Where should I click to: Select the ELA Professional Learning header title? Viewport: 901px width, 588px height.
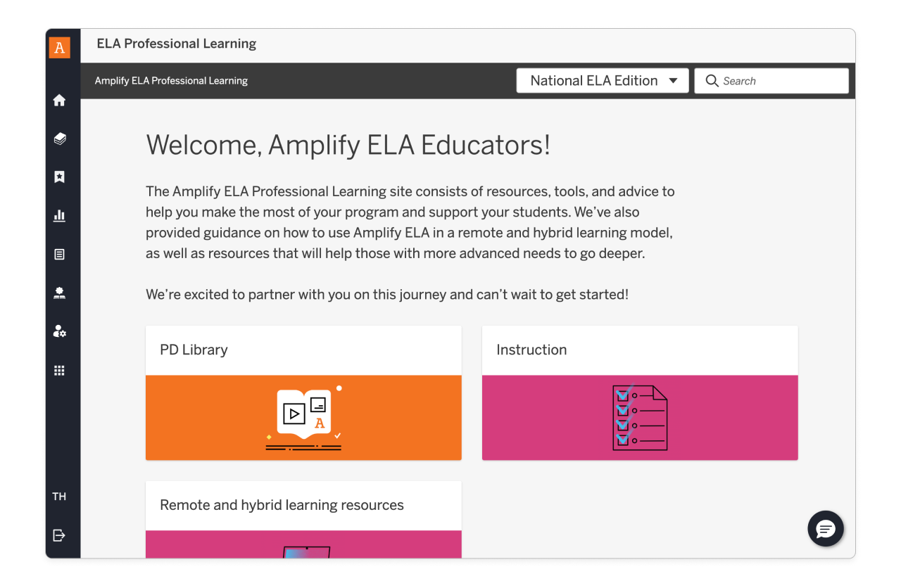176,44
